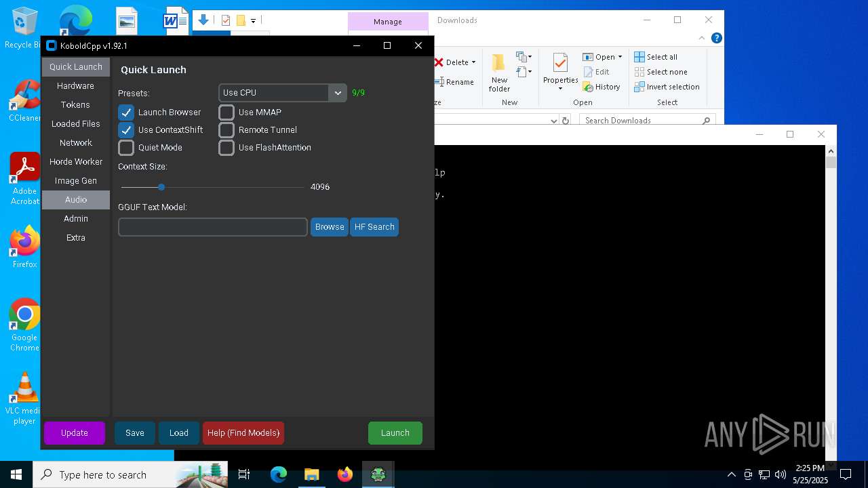Expand the Delete dropdown arrow in Explorer
Screen dimensions: 868x488
[x=473, y=62]
